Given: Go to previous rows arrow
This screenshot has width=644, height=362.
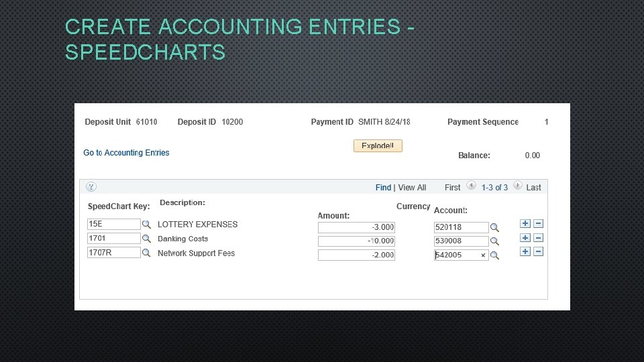Looking at the screenshot, I should 471,186.
